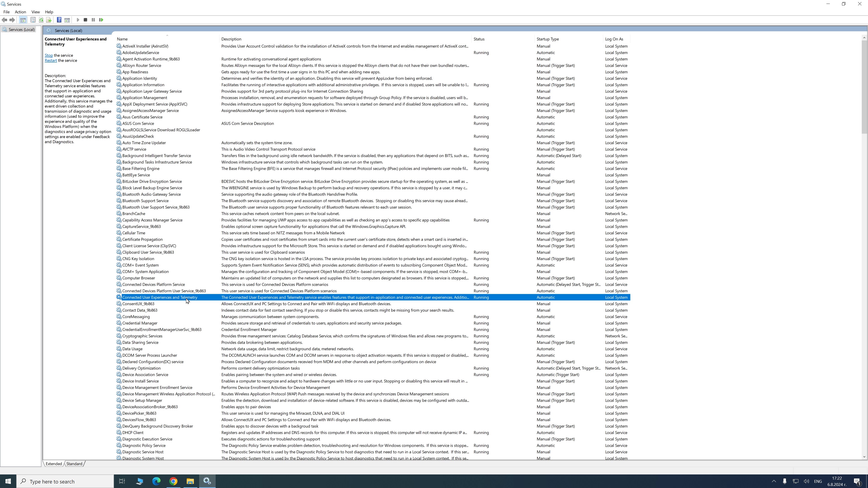Open the Windows Start menu
The image size is (868, 488).
pyautogui.click(x=8, y=481)
